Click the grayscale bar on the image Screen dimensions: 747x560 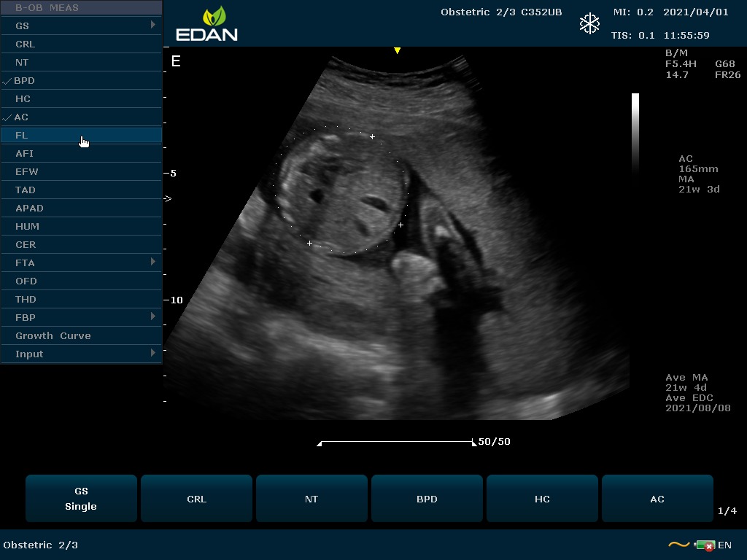point(635,131)
